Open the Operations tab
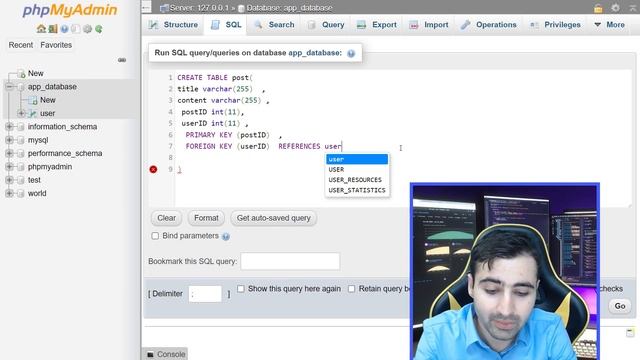The height and width of the screenshot is (360, 640). tap(488, 25)
